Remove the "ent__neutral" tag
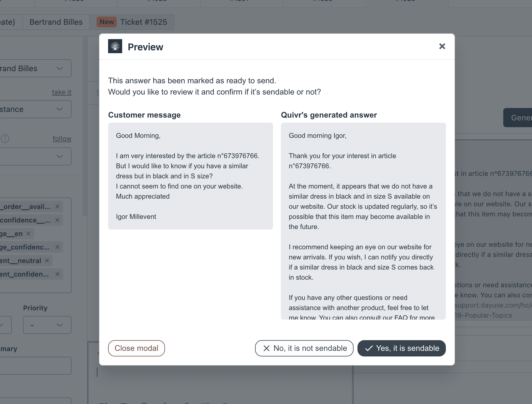 pyautogui.click(x=47, y=261)
